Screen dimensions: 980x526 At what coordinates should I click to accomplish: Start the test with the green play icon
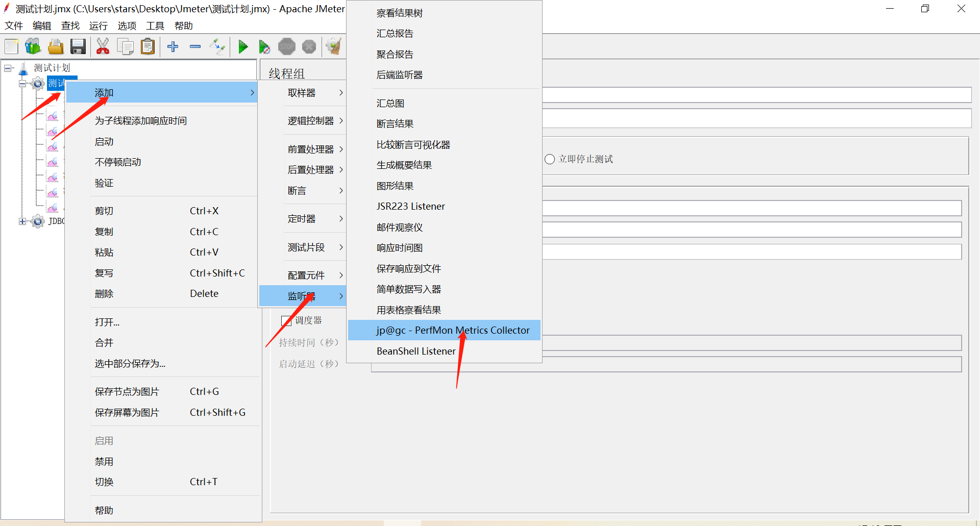tap(243, 46)
